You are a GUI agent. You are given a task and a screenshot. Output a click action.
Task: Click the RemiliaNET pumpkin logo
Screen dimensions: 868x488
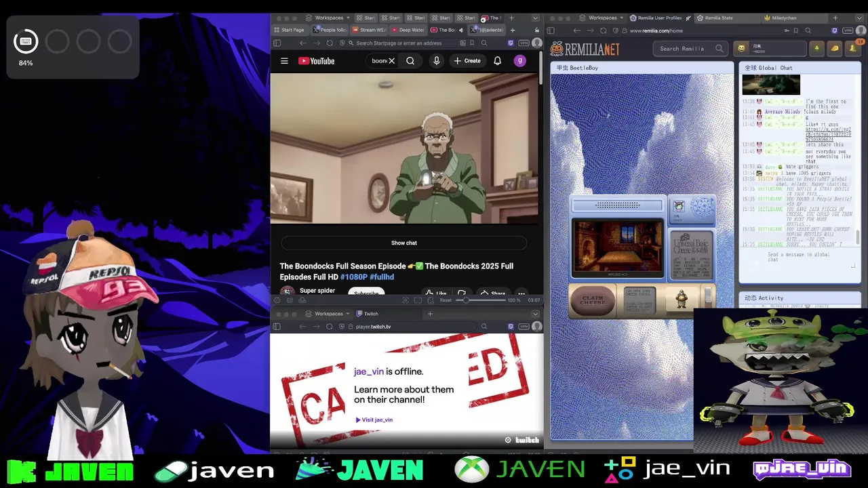(585, 49)
